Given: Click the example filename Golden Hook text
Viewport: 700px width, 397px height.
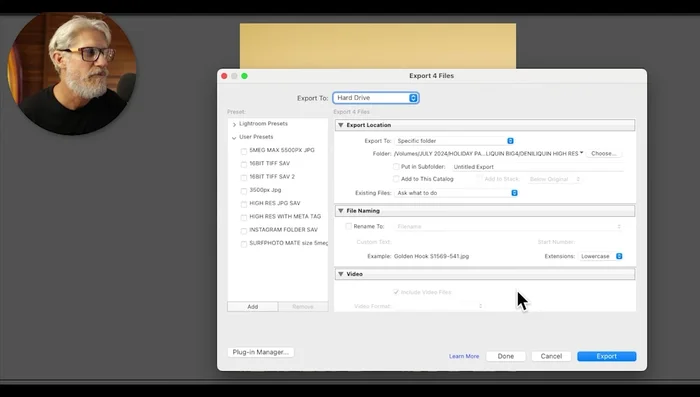Looking at the screenshot, I should click(431, 256).
